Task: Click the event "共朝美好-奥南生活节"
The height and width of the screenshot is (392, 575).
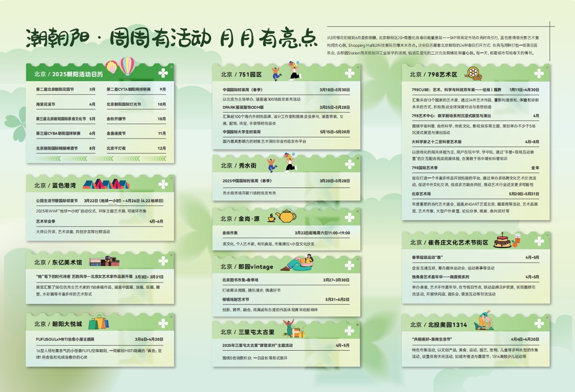Action: click(432, 339)
